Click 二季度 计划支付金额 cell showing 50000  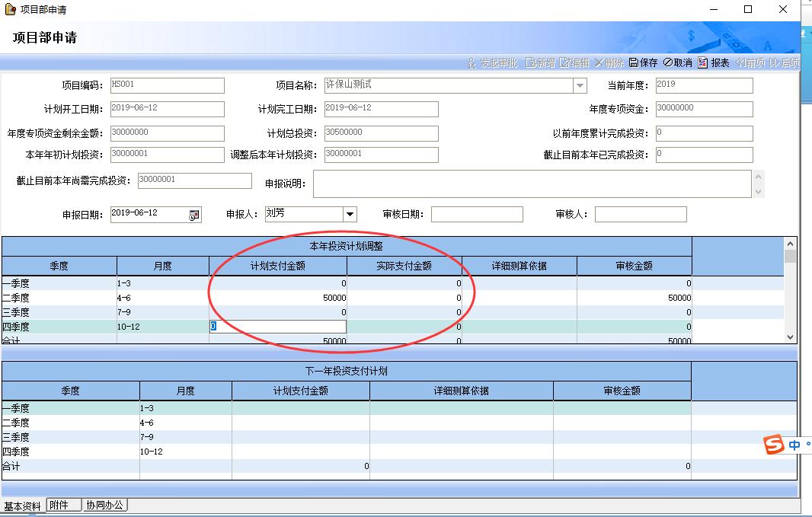coord(278,298)
